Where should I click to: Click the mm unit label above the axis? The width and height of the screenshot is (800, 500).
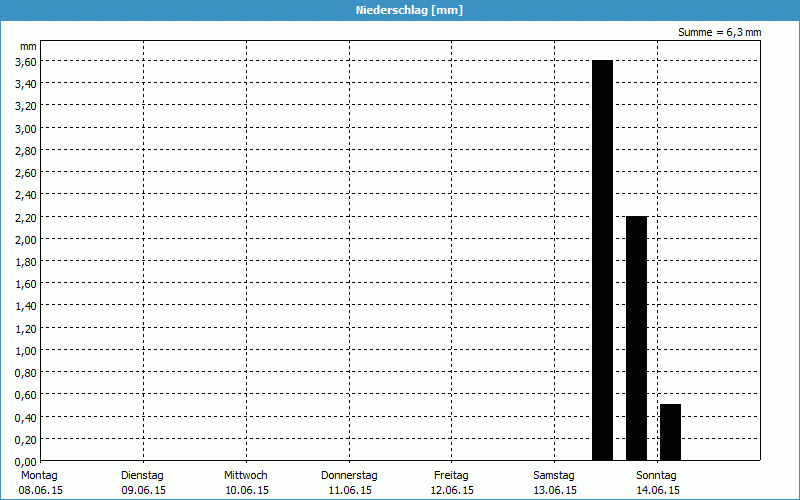(28, 46)
